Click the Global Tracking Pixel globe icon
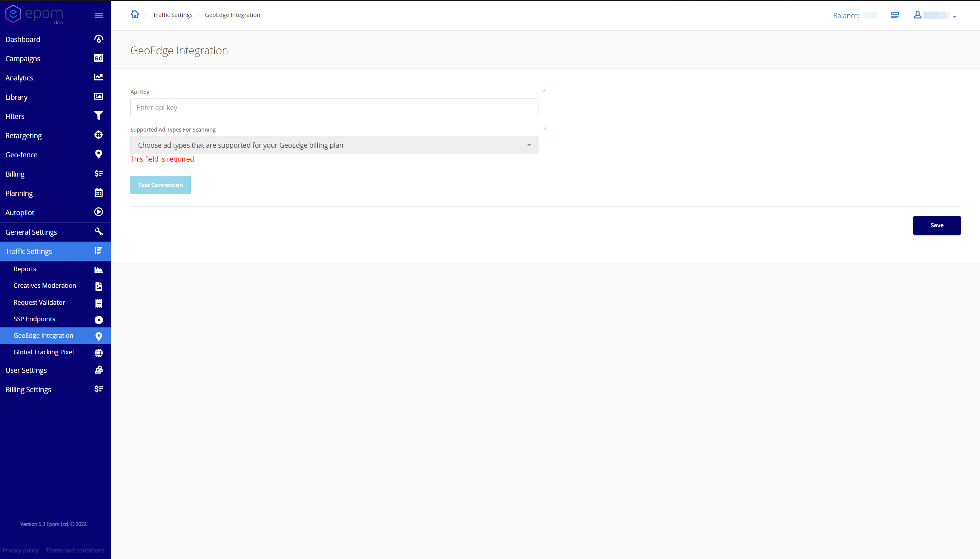 (98, 352)
